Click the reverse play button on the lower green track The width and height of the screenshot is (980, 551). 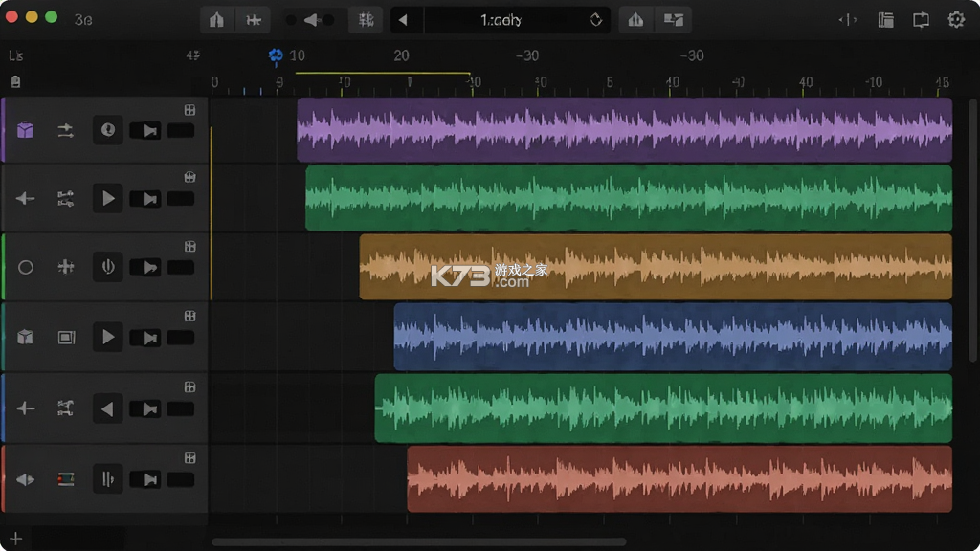[107, 408]
